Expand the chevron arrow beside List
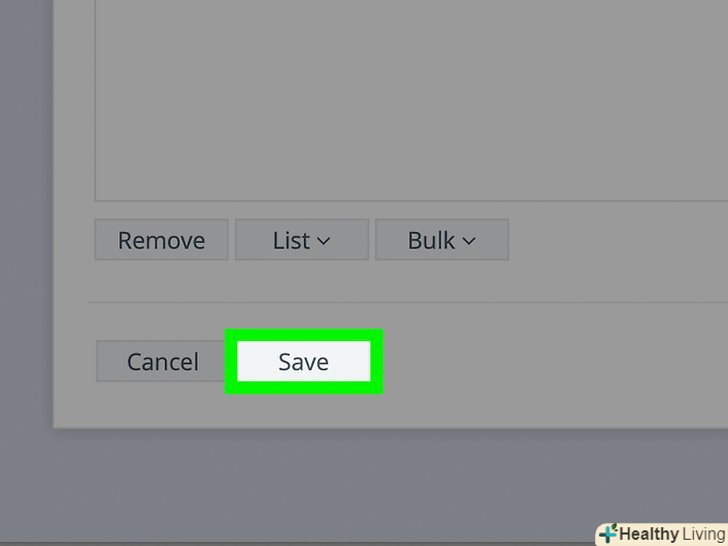The image size is (728, 546). point(324,241)
